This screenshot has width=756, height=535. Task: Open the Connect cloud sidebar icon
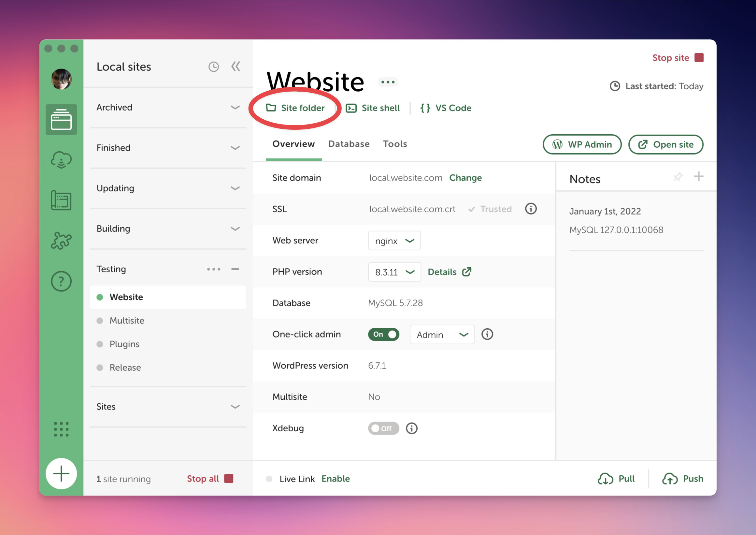coord(61,160)
